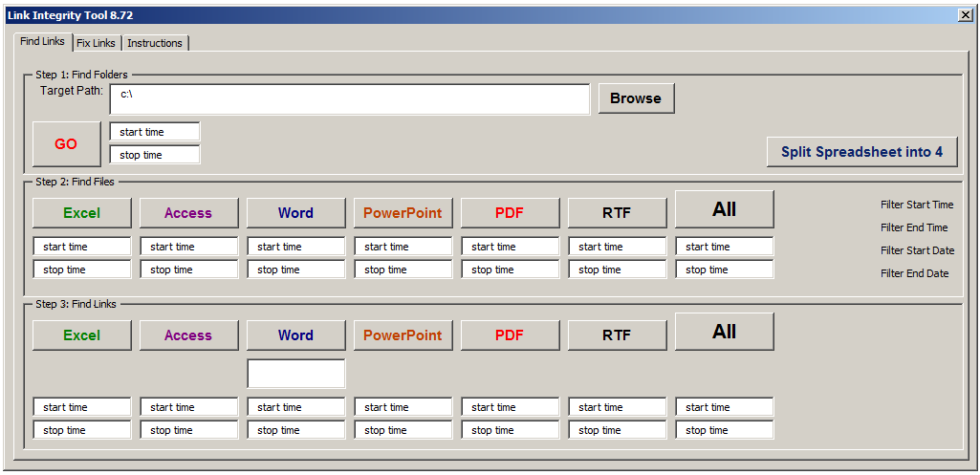Click All button in Step 2 Find Files

coord(724,209)
